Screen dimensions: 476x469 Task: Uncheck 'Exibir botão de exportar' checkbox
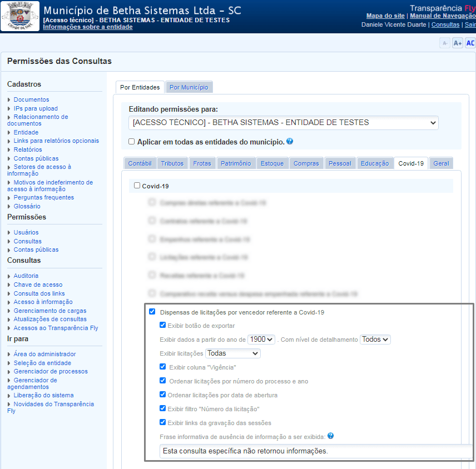pyautogui.click(x=163, y=325)
